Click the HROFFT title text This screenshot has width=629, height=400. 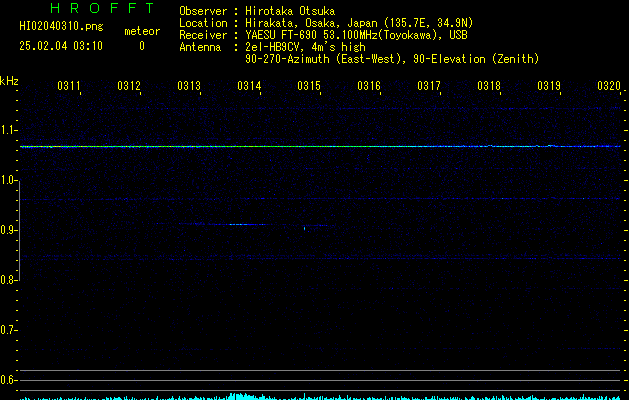click(102, 8)
